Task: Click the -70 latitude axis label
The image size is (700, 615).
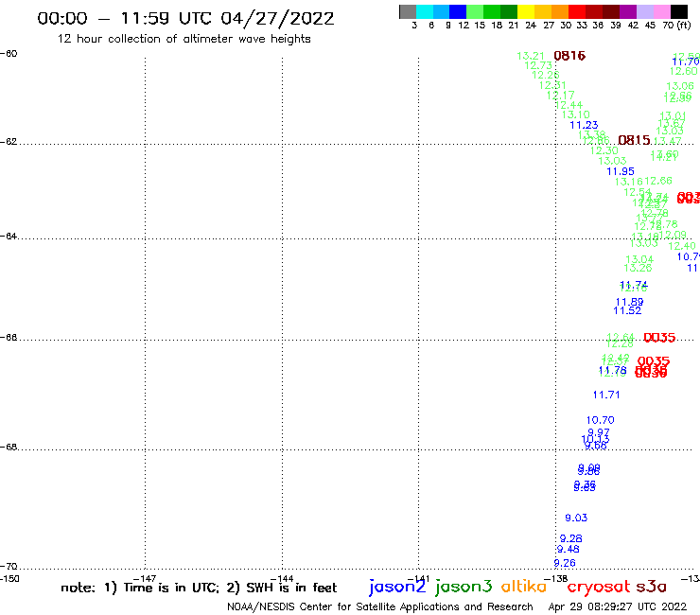Action: coord(9,567)
